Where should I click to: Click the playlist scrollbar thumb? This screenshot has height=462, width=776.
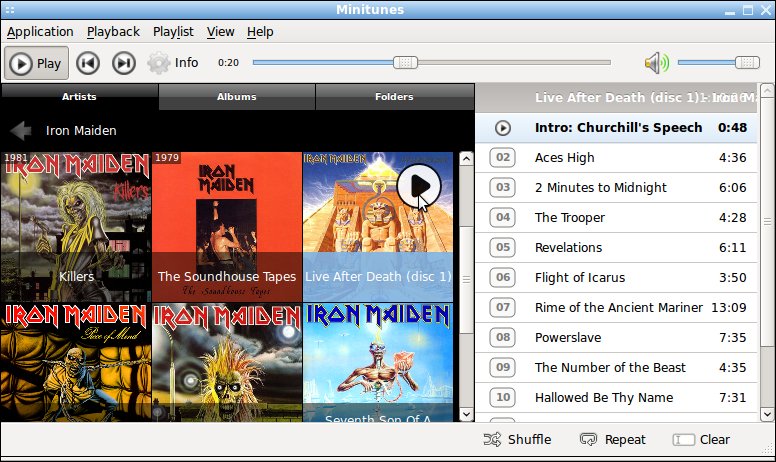[767, 221]
